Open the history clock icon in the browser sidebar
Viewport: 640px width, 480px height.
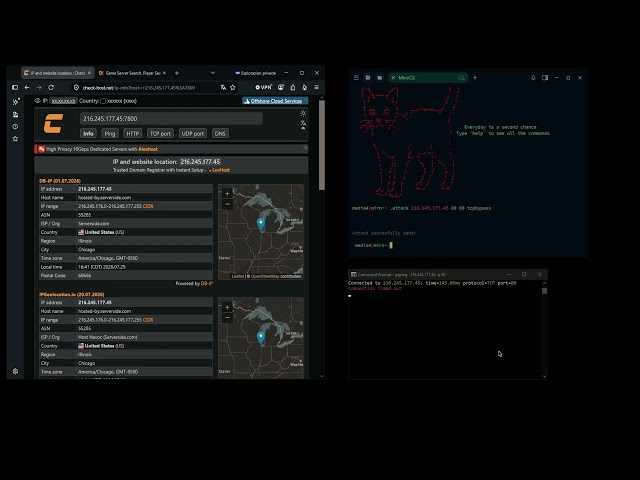tap(16, 127)
